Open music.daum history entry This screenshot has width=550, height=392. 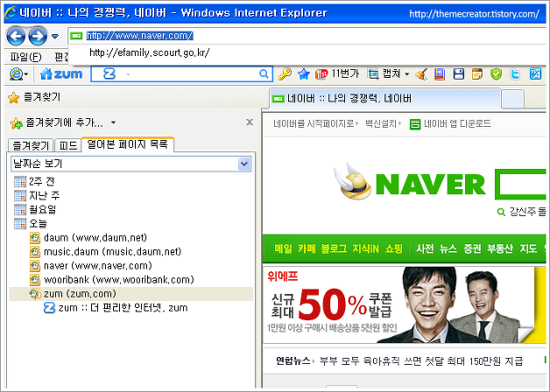pos(106,252)
